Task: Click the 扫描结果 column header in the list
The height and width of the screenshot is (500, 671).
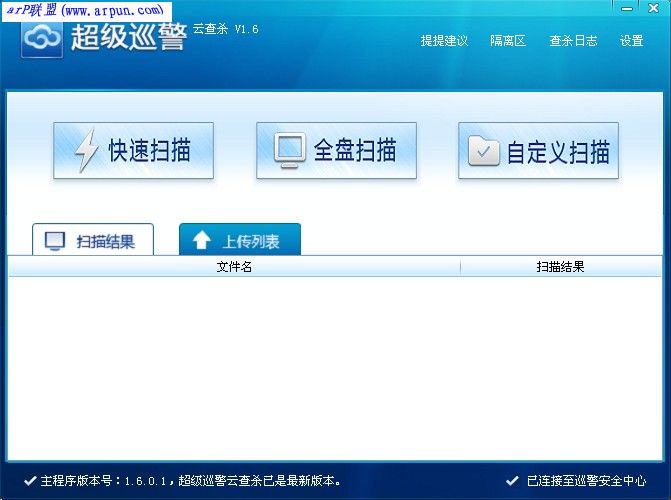Action: tap(560, 267)
